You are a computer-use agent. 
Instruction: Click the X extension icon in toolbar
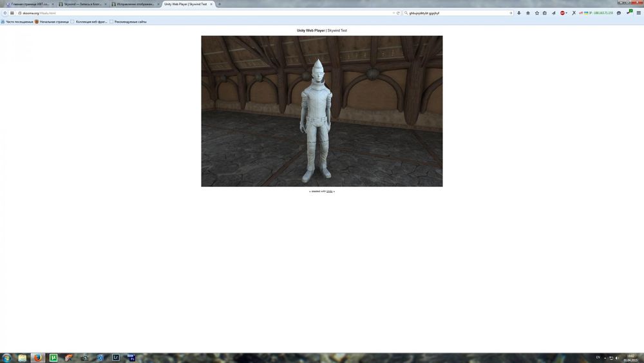point(574,13)
